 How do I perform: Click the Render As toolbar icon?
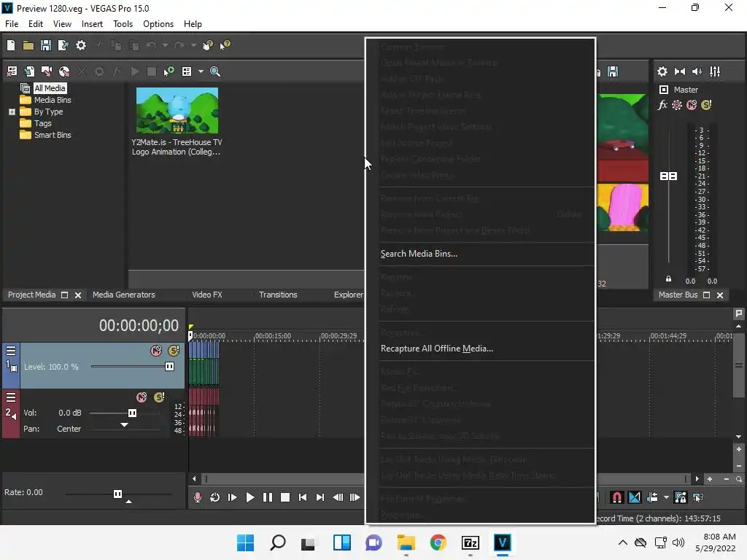click(63, 45)
